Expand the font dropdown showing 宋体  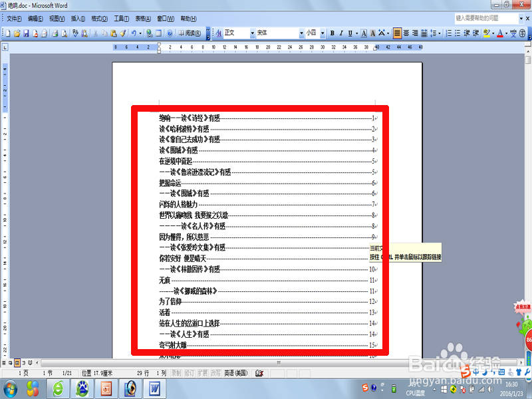pos(301,33)
